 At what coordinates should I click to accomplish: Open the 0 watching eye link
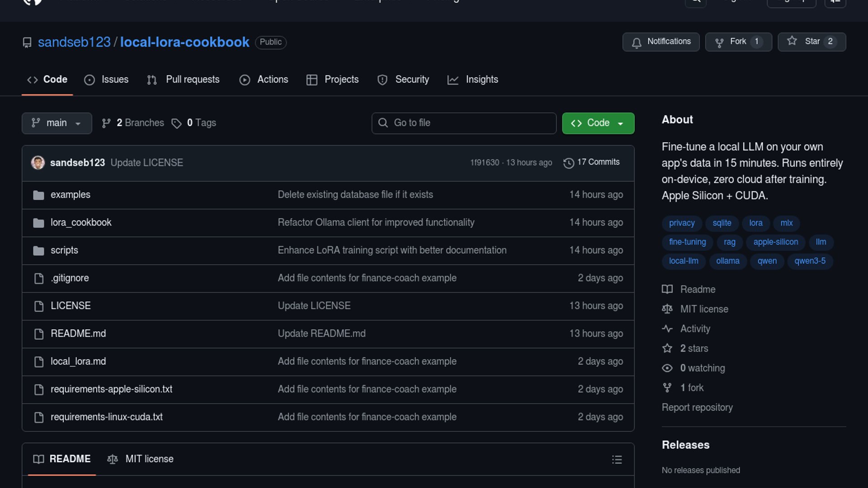tap(702, 368)
